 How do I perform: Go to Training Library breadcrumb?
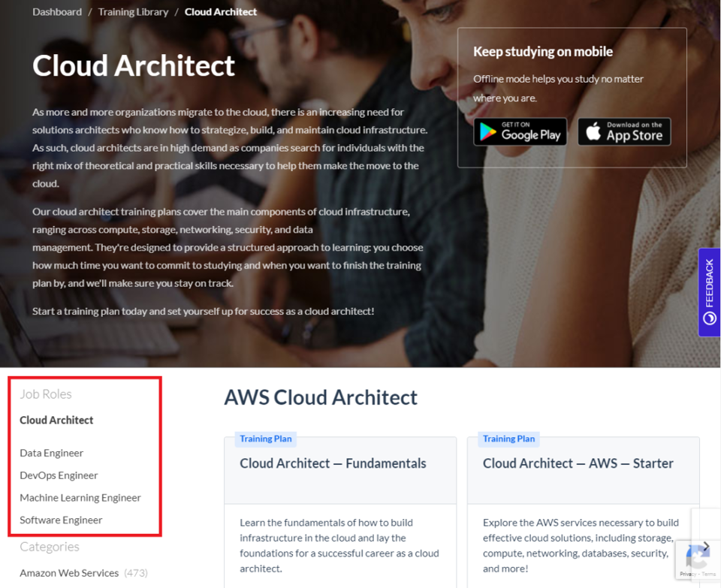[x=134, y=12]
